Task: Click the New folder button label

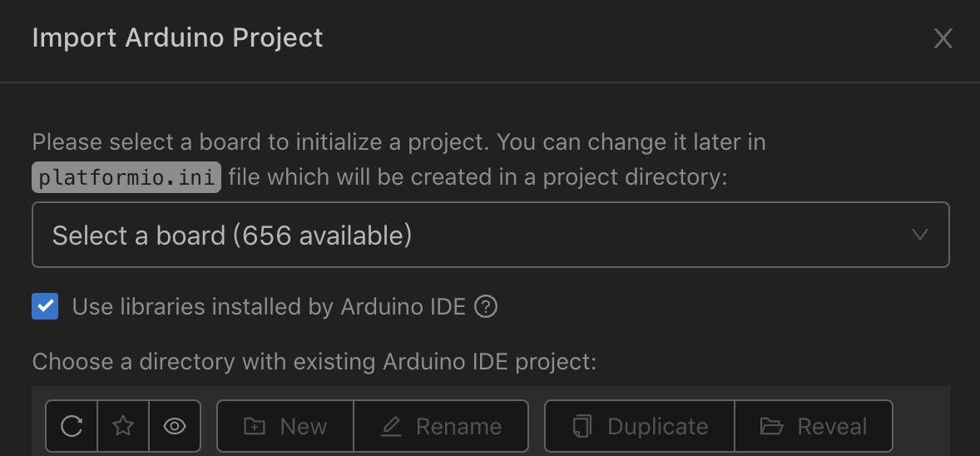Action: [303, 427]
